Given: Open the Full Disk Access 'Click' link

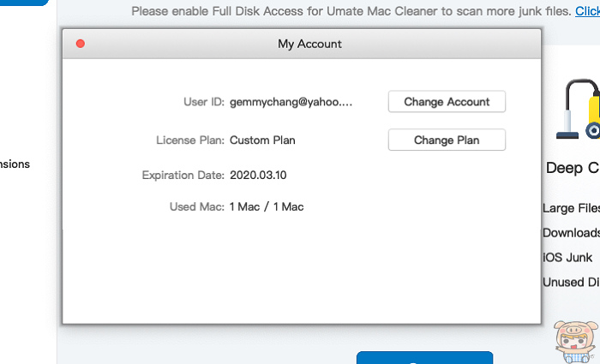Looking at the screenshot, I should [586, 12].
